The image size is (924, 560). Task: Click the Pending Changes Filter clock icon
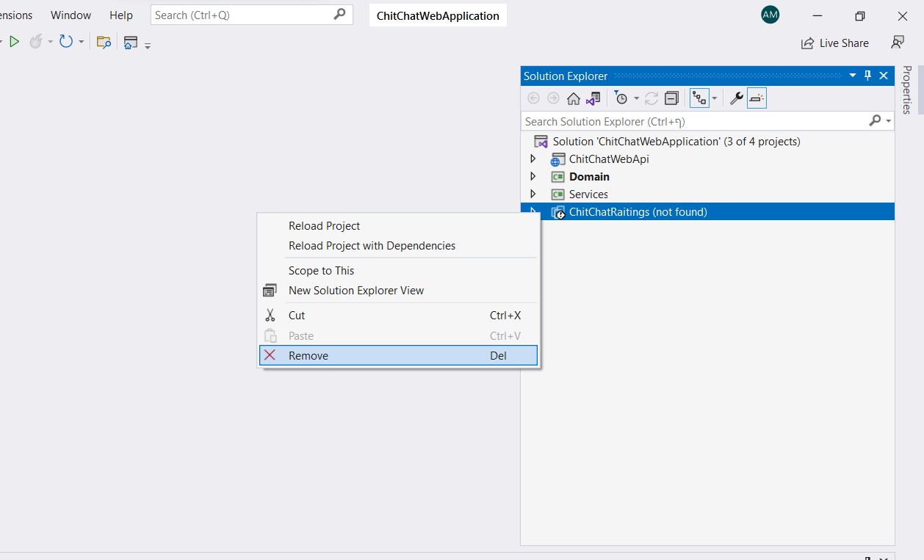[x=622, y=98]
